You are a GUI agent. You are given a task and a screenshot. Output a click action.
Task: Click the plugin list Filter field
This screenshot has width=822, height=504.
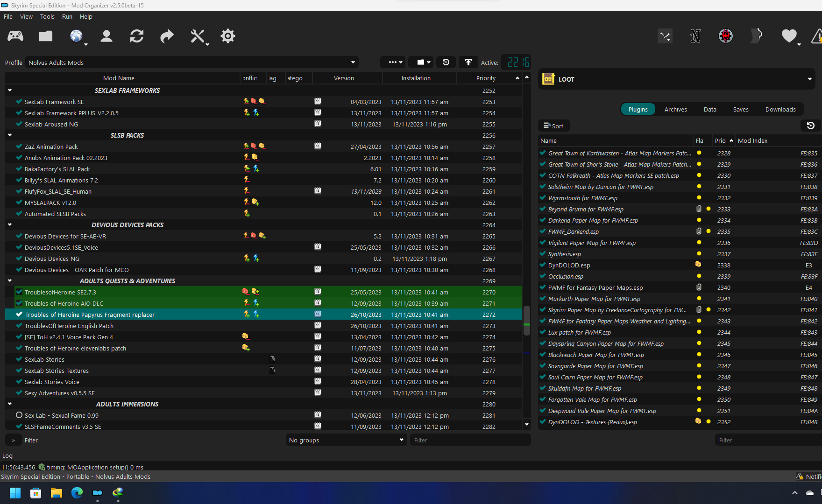coord(768,440)
